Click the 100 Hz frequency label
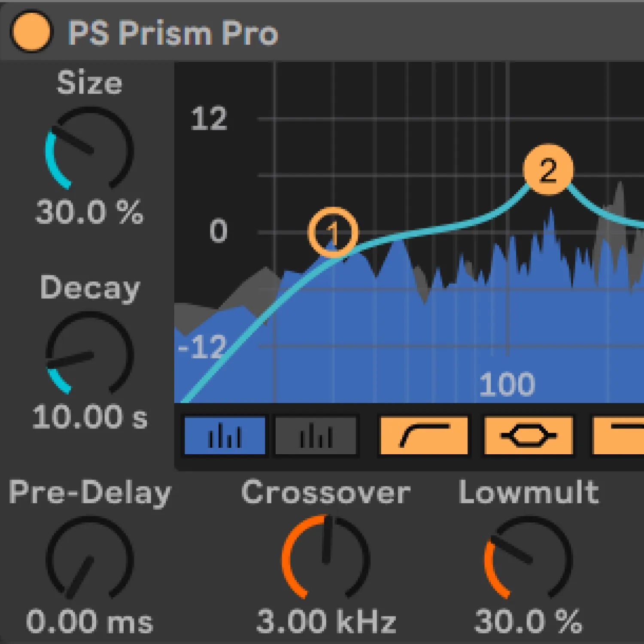The height and width of the screenshot is (644, 644). 507,384
